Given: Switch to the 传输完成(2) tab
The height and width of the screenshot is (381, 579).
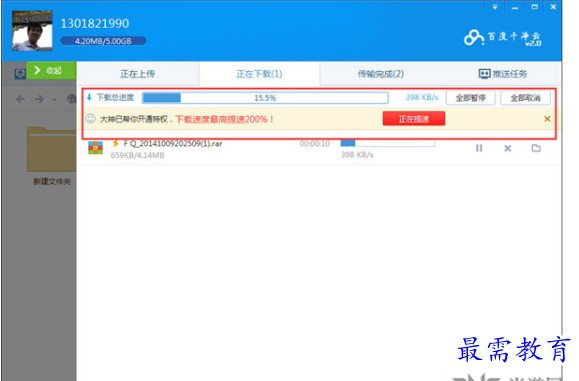Looking at the screenshot, I should click(381, 74).
